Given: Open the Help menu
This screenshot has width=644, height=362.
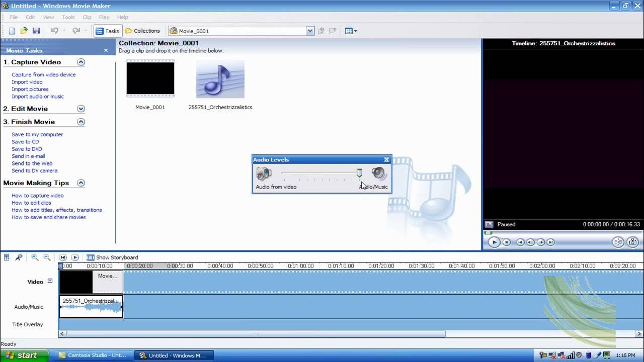Looking at the screenshot, I should click(x=123, y=17).
